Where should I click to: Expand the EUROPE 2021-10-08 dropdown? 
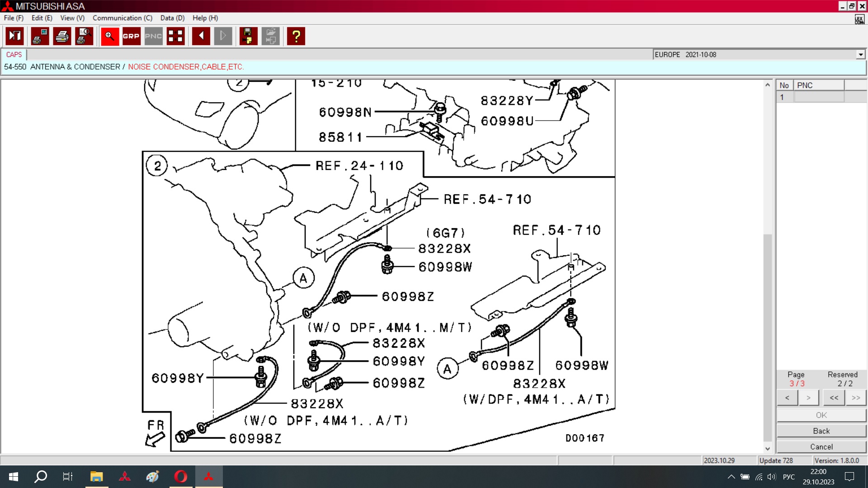coord(860,55)
